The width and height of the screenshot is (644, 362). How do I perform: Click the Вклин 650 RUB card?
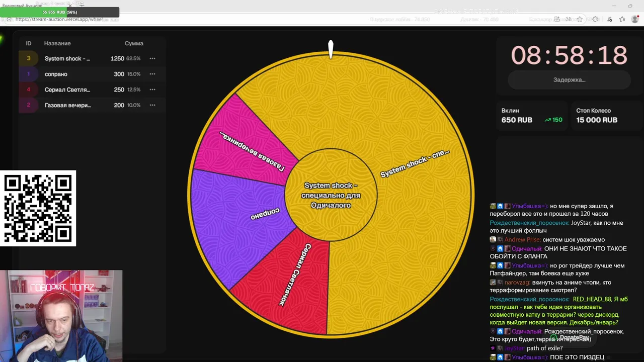pyautogui.click(x=532, y=116)
